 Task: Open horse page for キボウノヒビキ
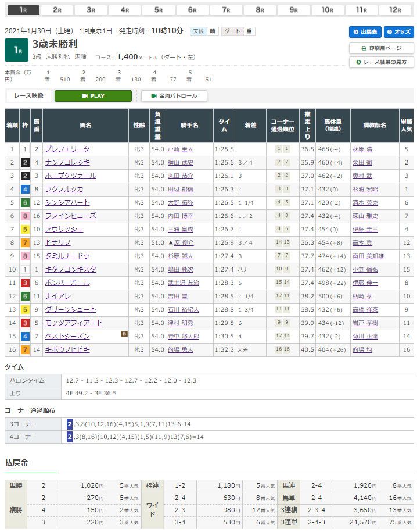(67, 349)
